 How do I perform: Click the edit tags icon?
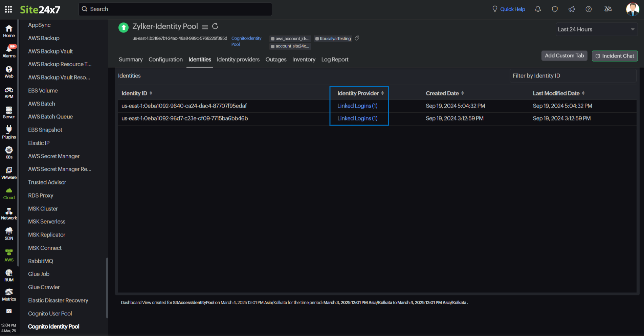click(357, 38)
